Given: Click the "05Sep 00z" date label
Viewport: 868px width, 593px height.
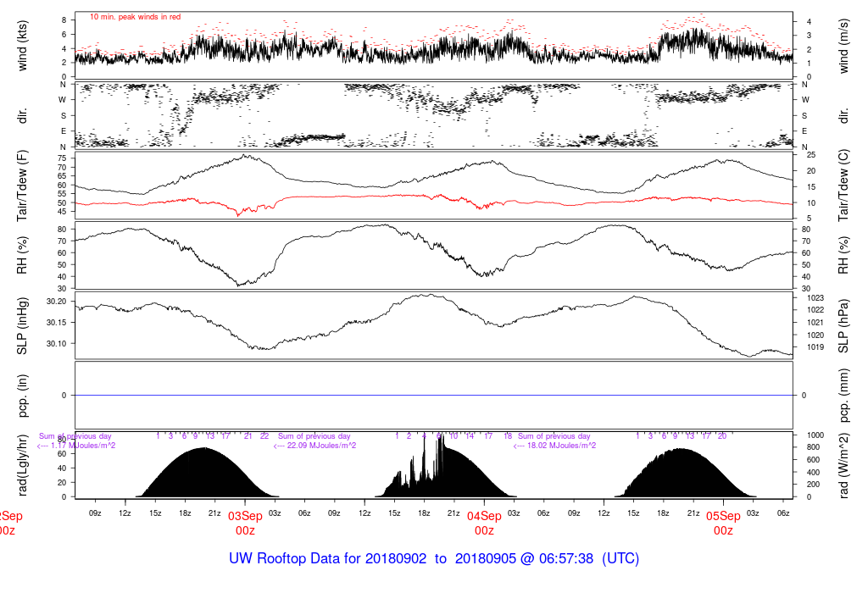Looking at the screenshot, I should (x=724, y=524).
